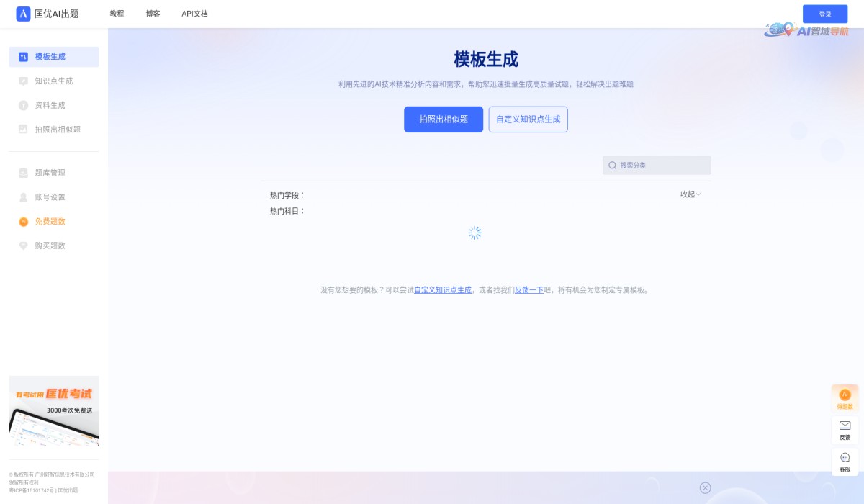Click the orange 免费题数 sidebar icon
The width and height of the screenshot is (864, 504).
point(22,221)
